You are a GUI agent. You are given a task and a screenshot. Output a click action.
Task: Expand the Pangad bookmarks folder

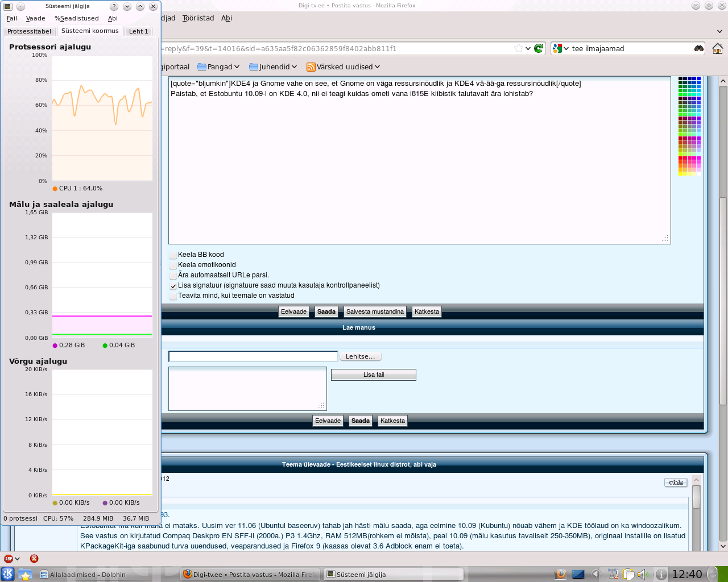coord(219,67)
